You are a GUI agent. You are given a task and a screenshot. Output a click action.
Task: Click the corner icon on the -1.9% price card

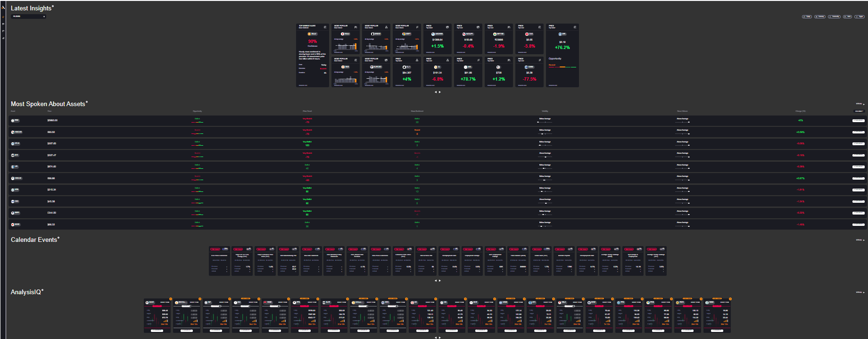(509, 27)
